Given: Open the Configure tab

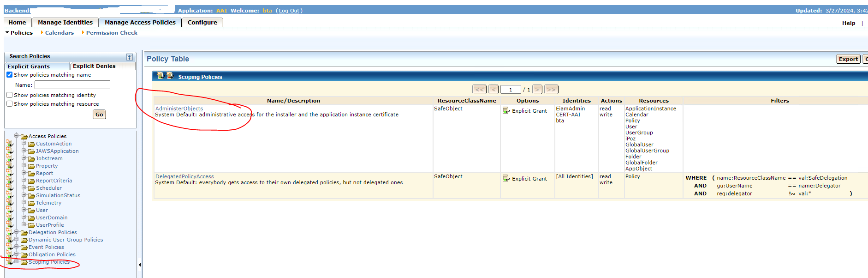Looking at the screenshot, I should coord(202,22).
